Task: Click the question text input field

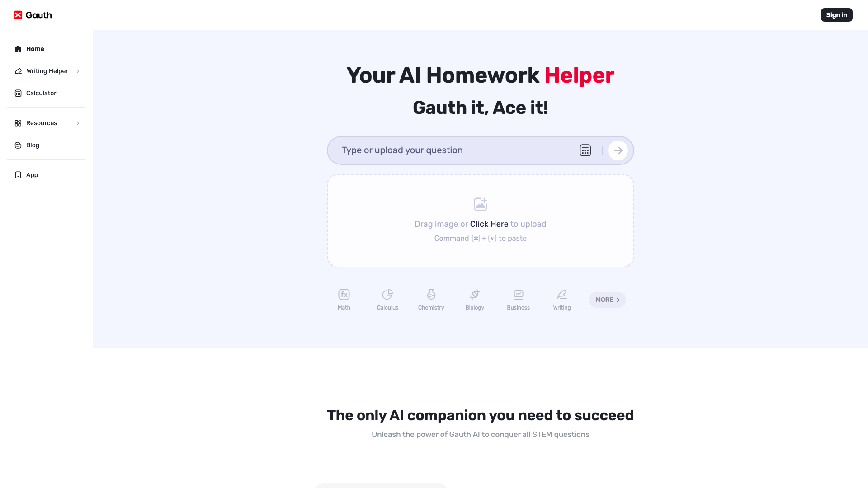Action: pos(453,150)
